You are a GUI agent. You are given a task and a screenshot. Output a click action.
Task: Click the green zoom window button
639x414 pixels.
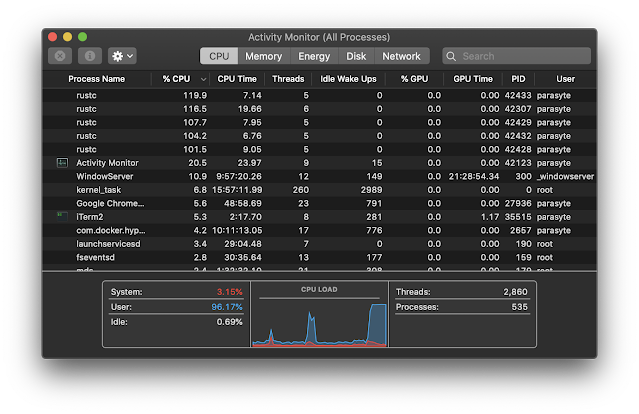click(82, 37)
